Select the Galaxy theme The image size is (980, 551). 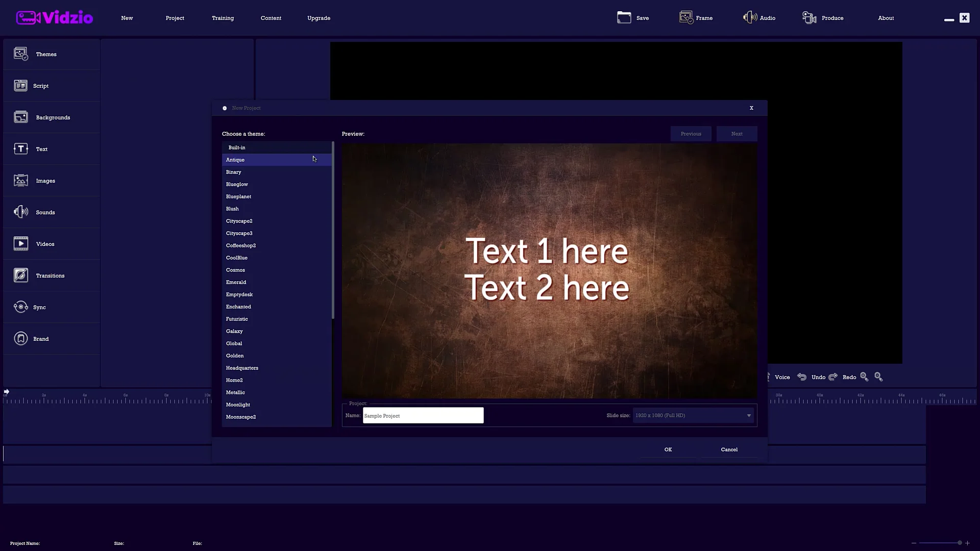[277, 331]
